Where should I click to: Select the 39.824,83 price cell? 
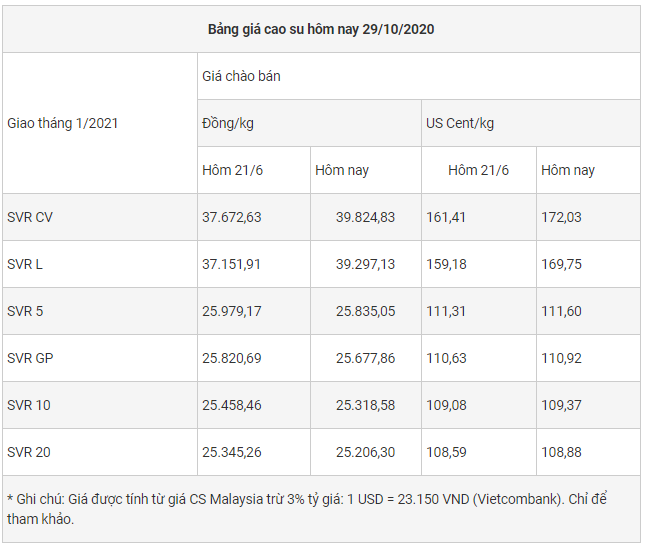(x=365, y=217)
